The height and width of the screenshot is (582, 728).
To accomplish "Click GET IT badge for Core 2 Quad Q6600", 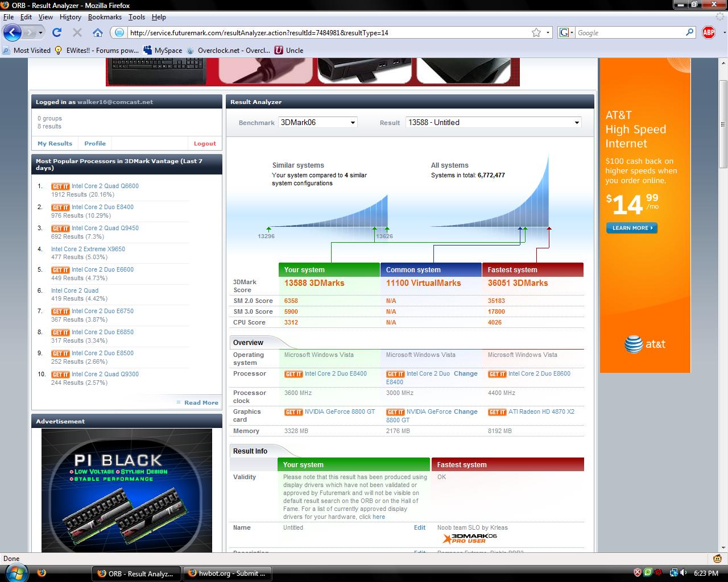I will (60, 186).
